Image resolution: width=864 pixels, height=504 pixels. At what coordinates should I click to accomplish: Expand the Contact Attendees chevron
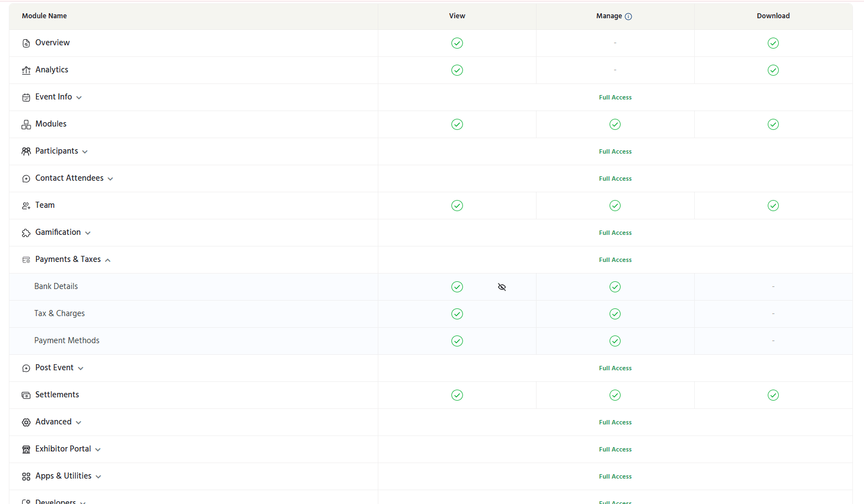click(110, 179)
